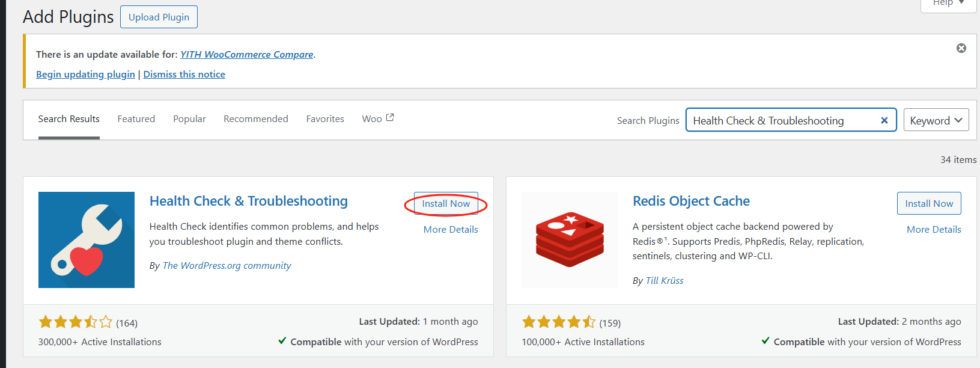Click the Redis Object Cache plugin icon
980x368 pixels.
(570, 240)
